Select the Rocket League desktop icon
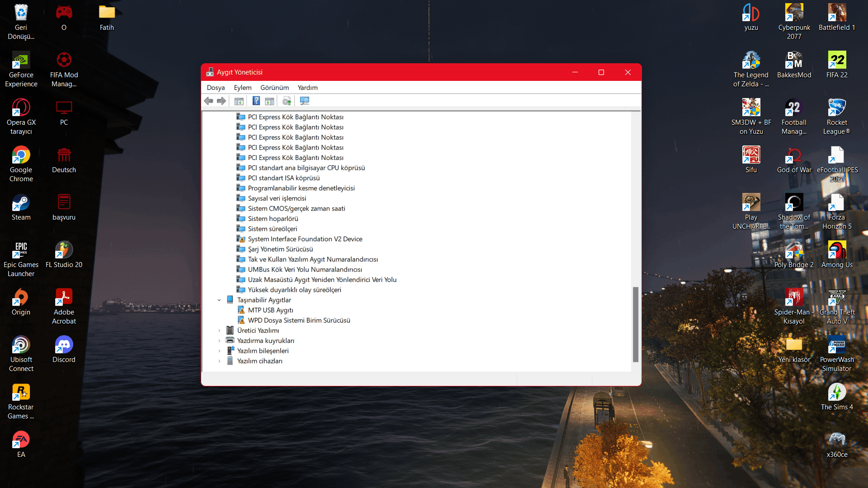The image size is (868, 488). (837, 117)
